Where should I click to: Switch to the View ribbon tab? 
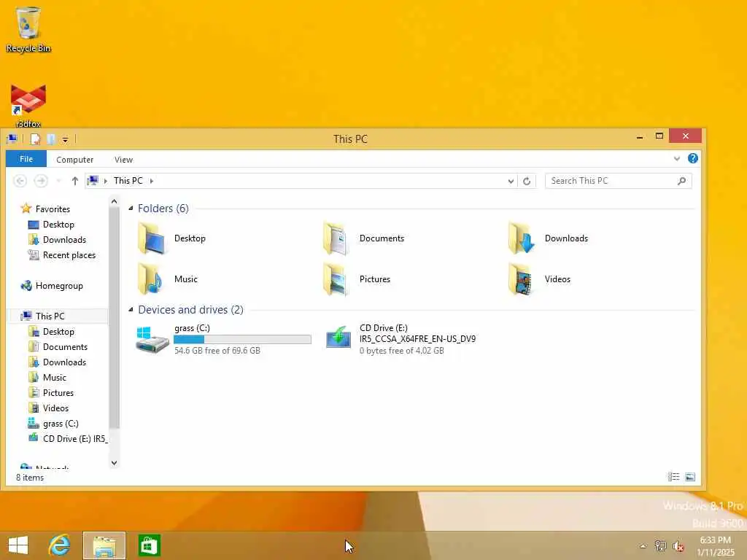(x=123, y=160)
